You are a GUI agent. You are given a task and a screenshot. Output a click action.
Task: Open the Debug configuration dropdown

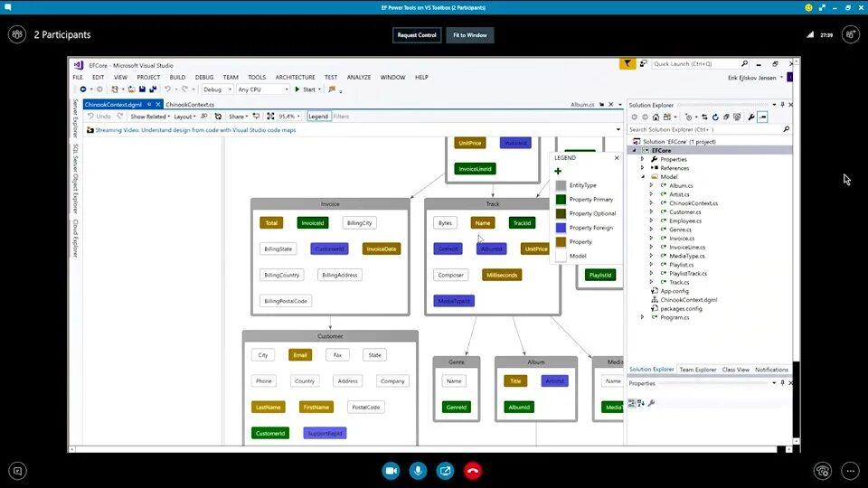click(x=217, y=89)
